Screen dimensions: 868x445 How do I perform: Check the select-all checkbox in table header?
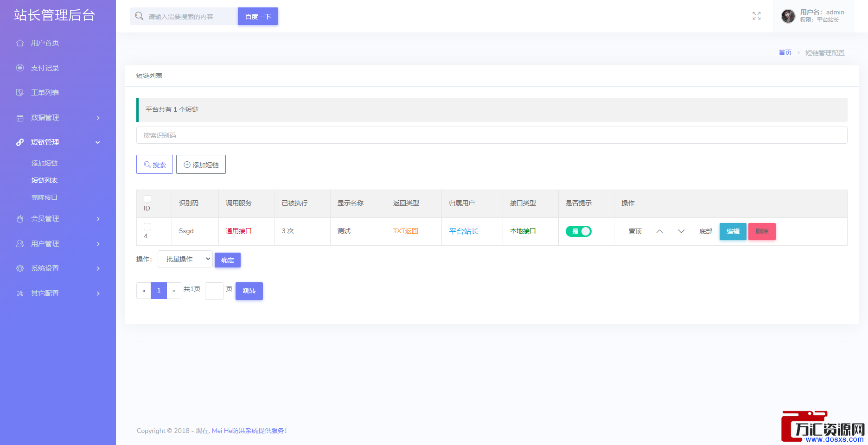click(147, 199)
